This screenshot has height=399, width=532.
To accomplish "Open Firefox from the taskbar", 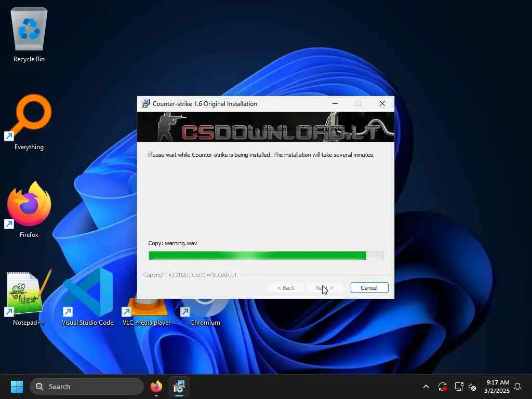I will [156, 387].
